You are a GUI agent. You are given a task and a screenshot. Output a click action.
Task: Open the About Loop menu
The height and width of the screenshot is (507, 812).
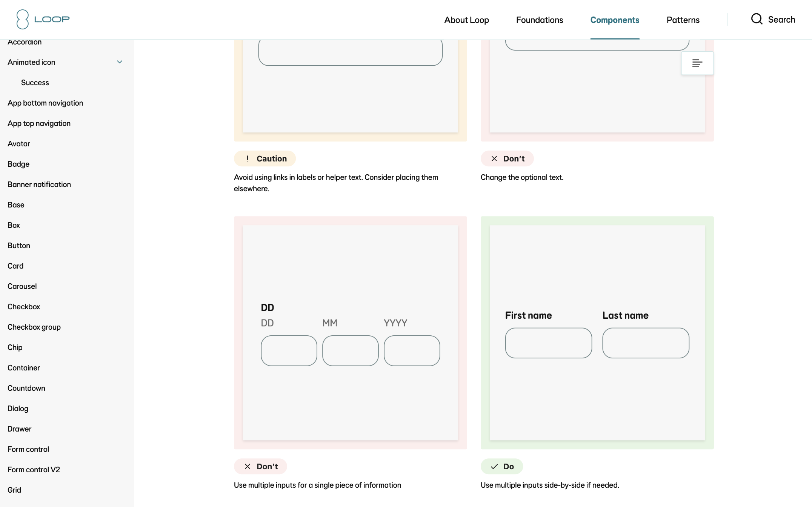[x=466, y=20]
